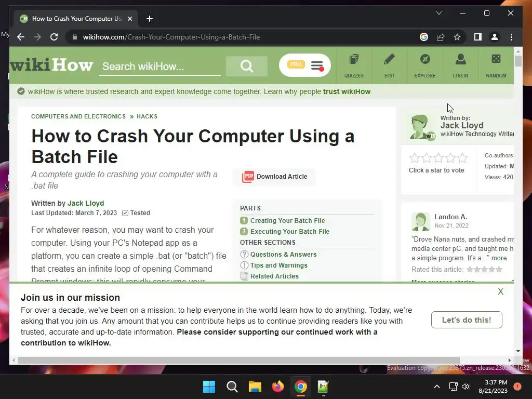The image size is (532, 399).
Task: Close the How to Crash Your Computer tab
Action: pos(129,19)
